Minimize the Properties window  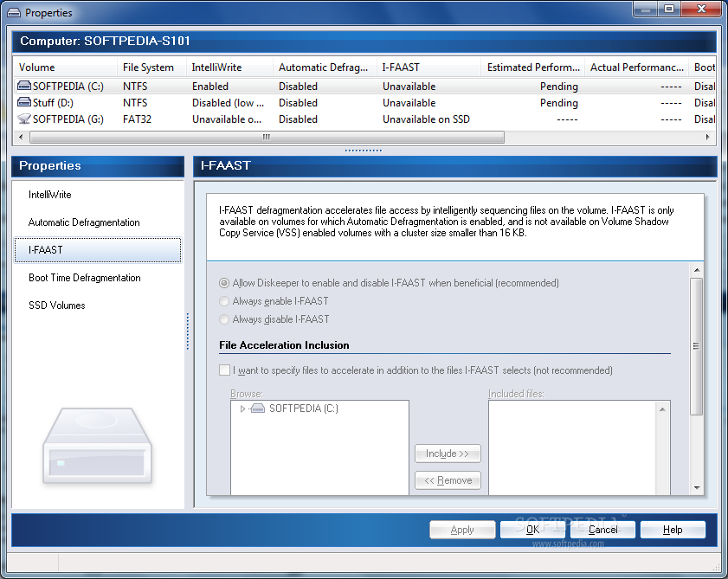click(646, 10)
